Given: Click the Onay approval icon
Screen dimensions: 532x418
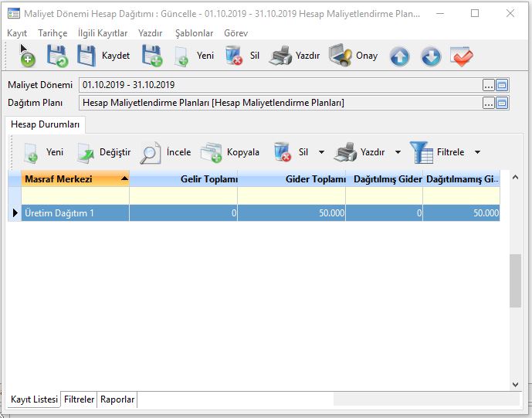Looking at the screenshot, I should 341,56.
